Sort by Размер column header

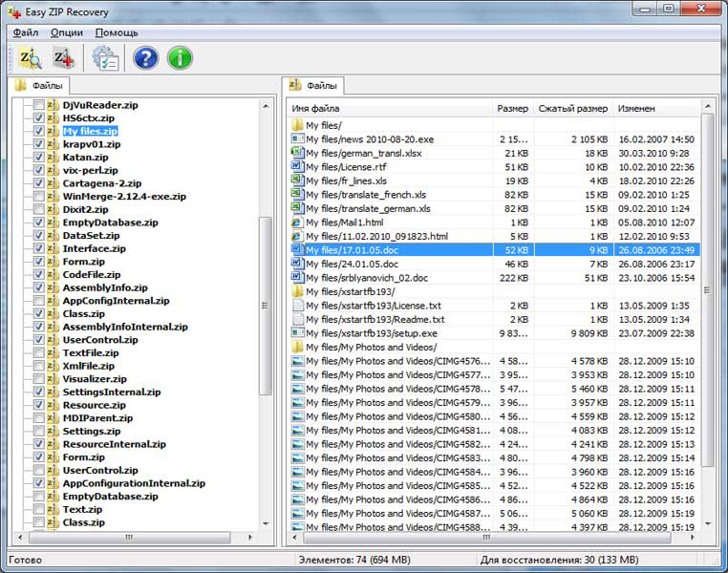[513, 109]
